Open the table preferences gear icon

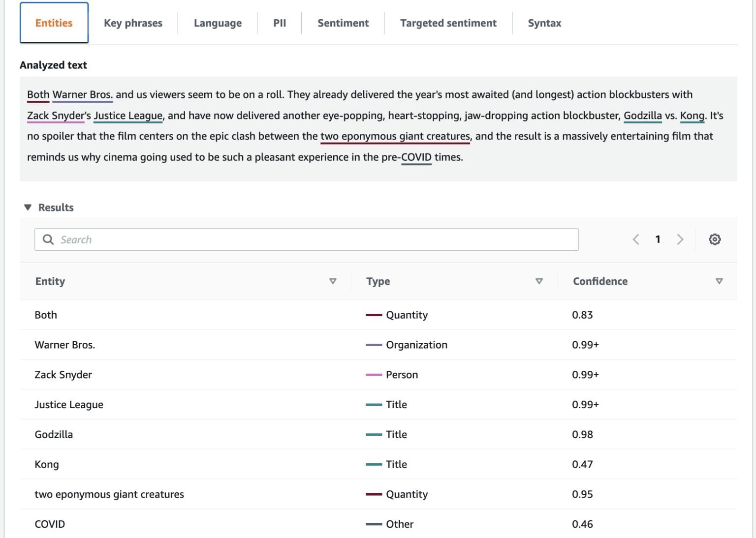(x=715, y=239)
